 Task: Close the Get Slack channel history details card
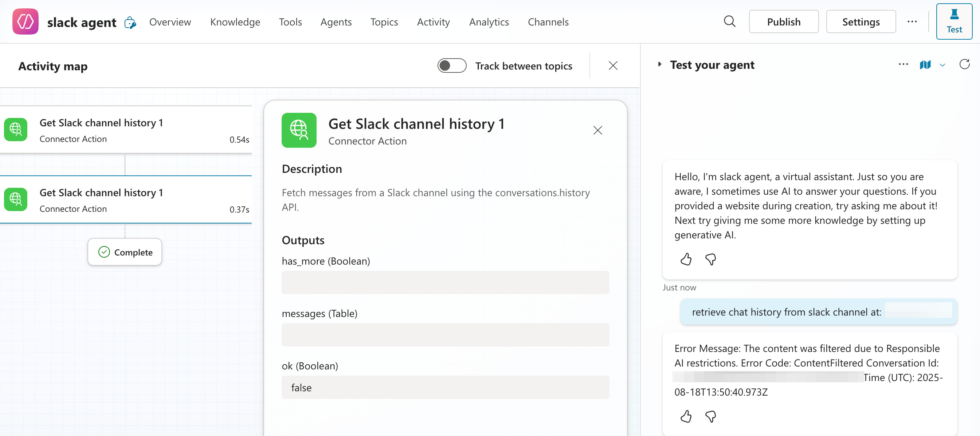(597, 130)
